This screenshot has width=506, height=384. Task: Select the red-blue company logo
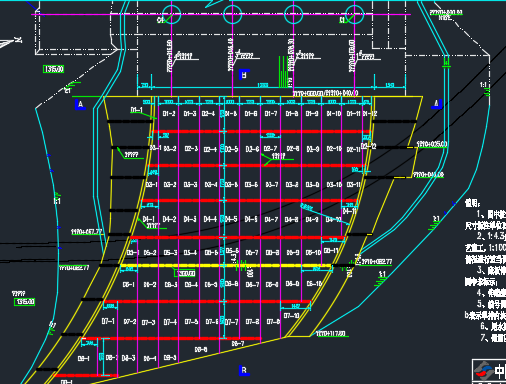tap(483, 371)
